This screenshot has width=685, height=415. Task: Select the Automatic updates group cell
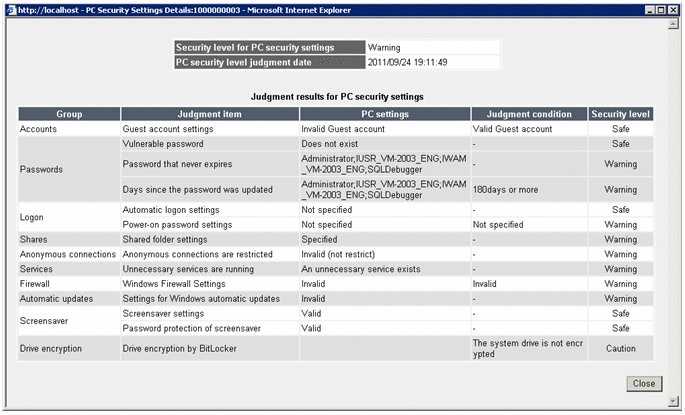pyautogui.click(x=69, y=299)
